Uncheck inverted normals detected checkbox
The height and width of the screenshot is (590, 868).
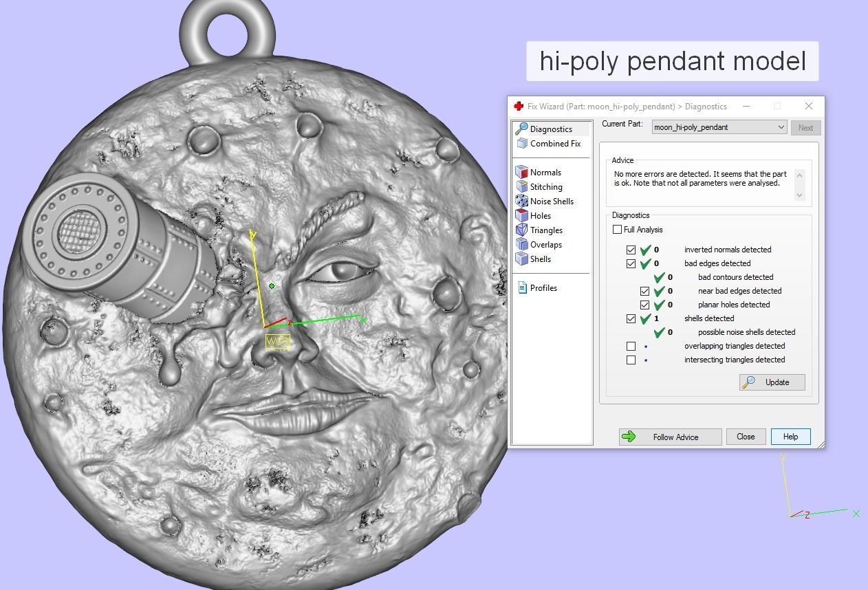click(x=631, y=250)
